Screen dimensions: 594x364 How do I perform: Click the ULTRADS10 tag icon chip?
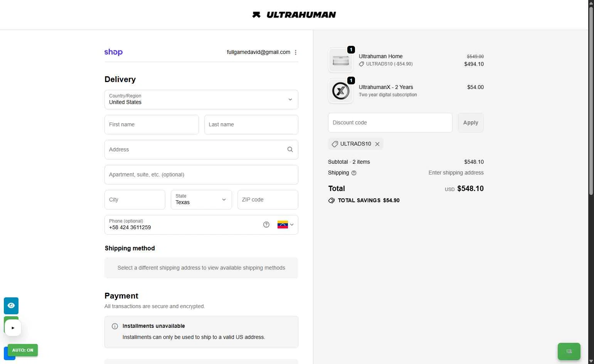[x=335, y=144]
